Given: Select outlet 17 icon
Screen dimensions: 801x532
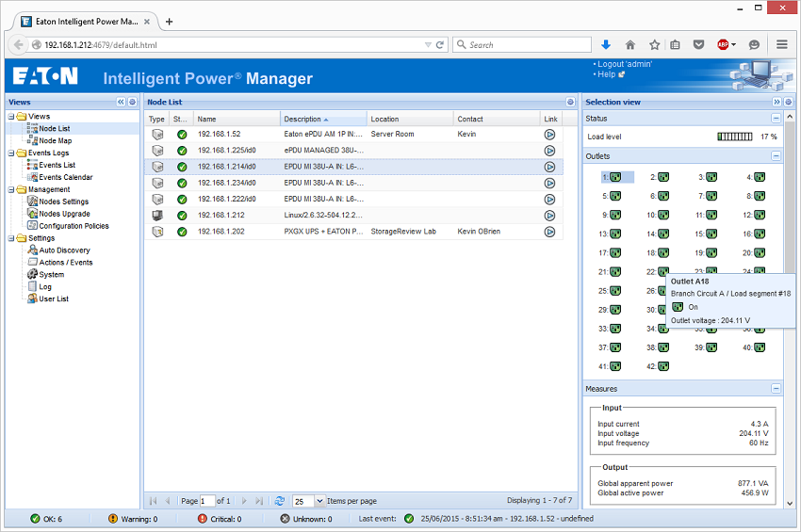Looking at the screenshot, I should click(x=615, y=252).
